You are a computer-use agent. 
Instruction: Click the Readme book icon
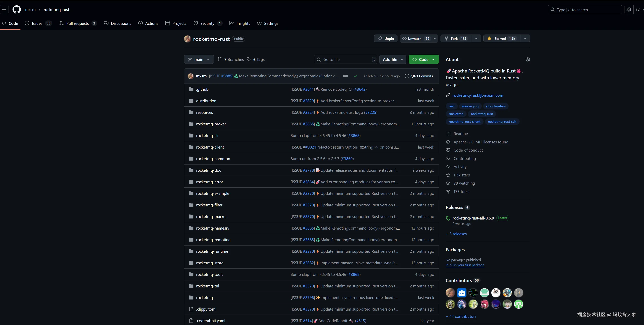pyautogui.click(x=448, y=134)
